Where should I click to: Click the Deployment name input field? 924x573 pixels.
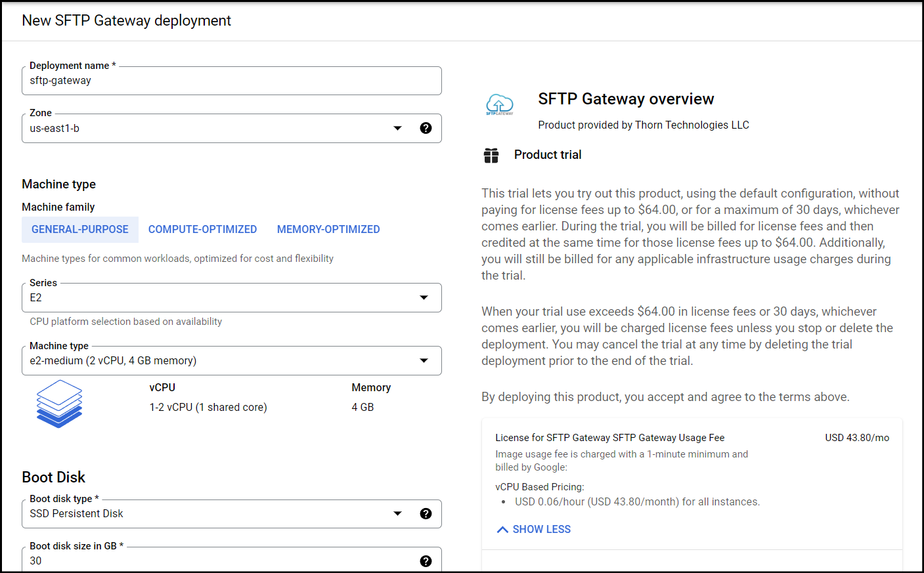point(232,80)
